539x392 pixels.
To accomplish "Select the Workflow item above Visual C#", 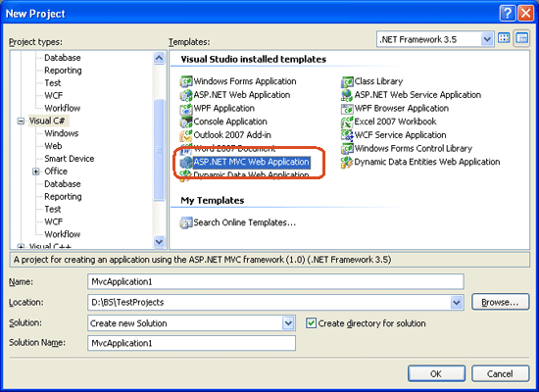I will point(62,109).
